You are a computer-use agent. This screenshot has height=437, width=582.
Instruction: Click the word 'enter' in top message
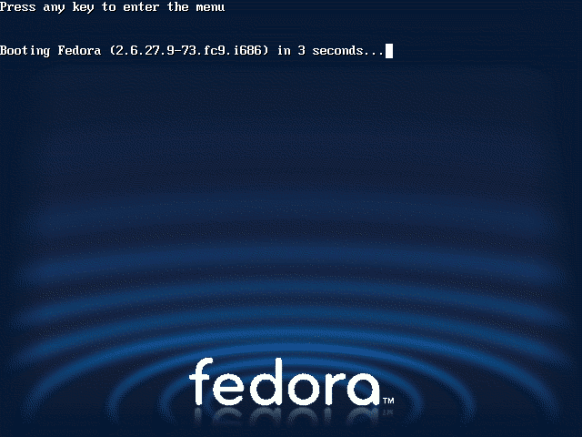pos(141,7)
